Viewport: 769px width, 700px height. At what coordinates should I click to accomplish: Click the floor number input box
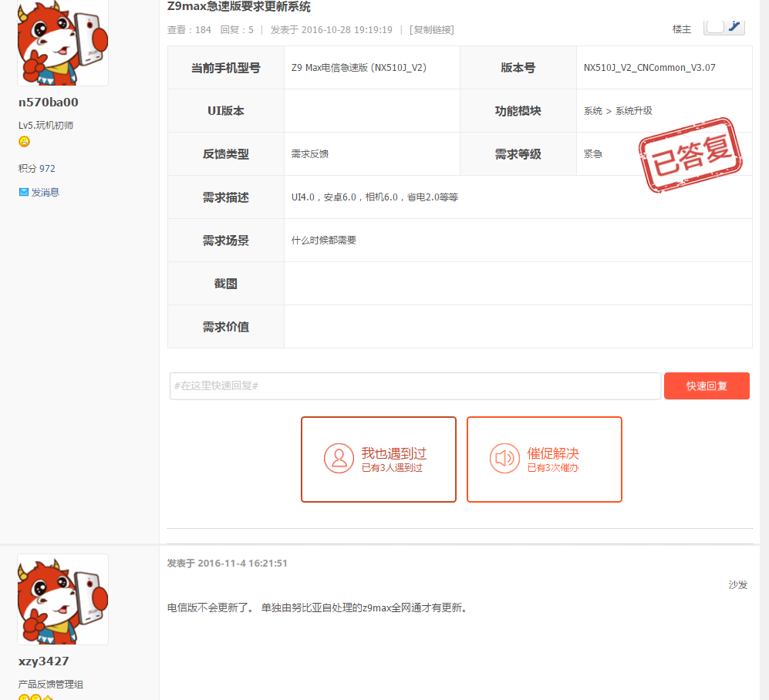(714, 26)
